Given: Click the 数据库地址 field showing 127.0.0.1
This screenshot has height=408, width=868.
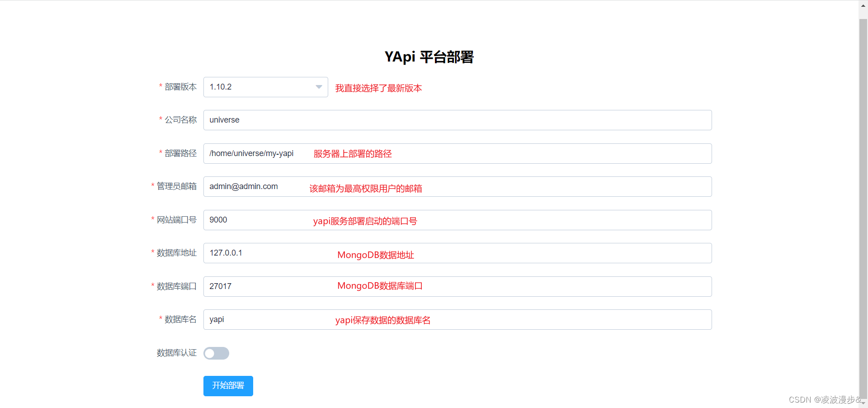Looking at the screenshot, I should tap(457, 253).
